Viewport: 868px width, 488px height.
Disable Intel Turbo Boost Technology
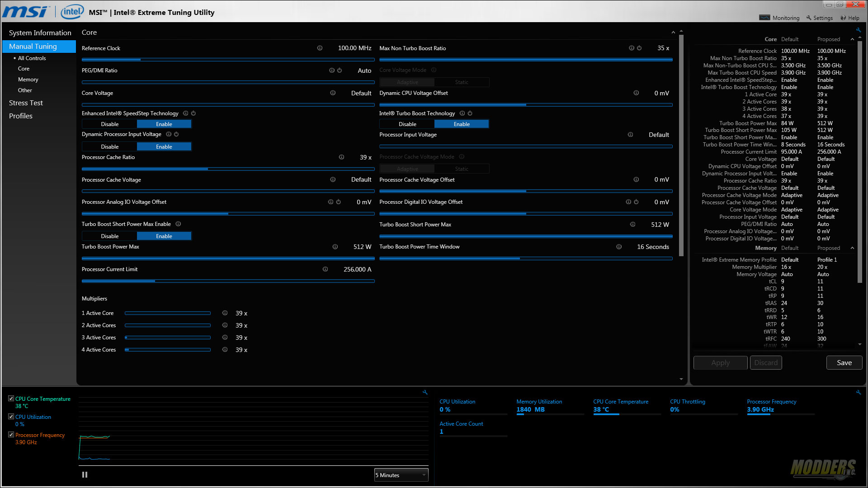point(407,124)
